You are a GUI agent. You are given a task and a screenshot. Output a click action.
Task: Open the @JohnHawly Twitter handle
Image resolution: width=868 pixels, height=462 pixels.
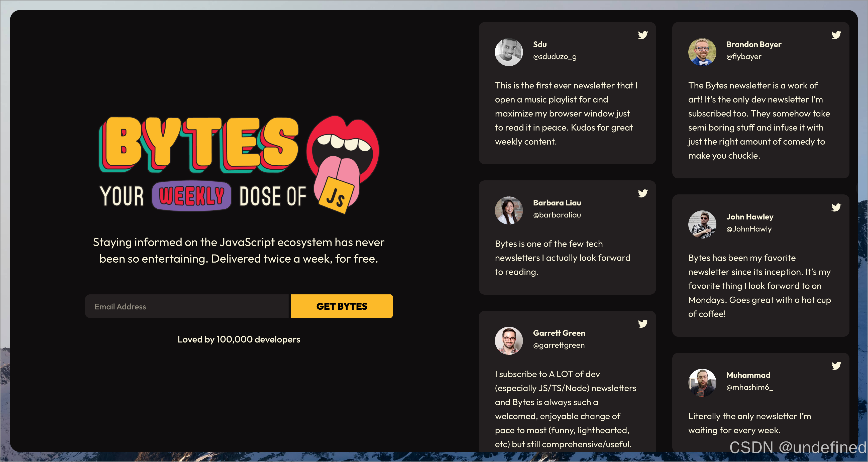(x=749, y=229)
